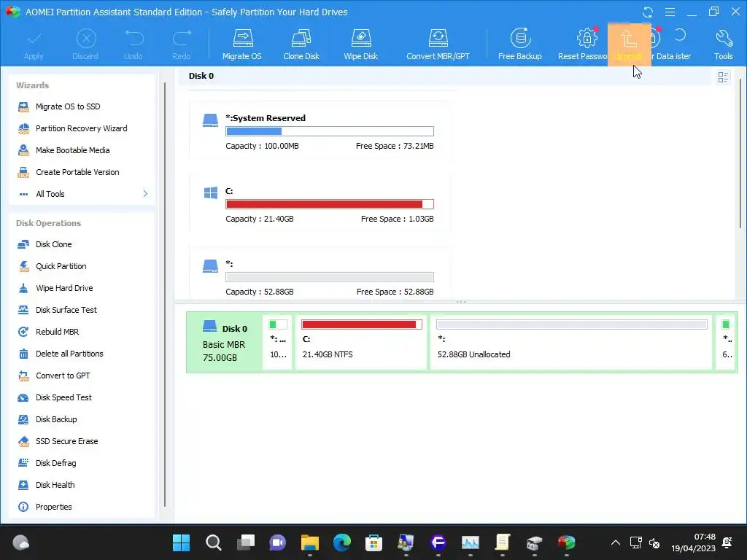Click the Redo toolbar arrow
Image resolution: width=747 pixels, height=560 pixels.
click(x=182, y=44)
